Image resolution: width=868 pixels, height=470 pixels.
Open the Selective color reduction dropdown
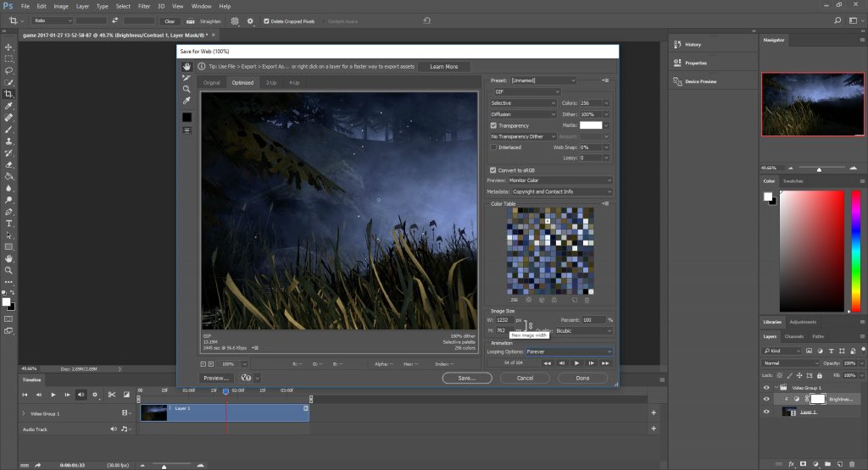[523, 102]
